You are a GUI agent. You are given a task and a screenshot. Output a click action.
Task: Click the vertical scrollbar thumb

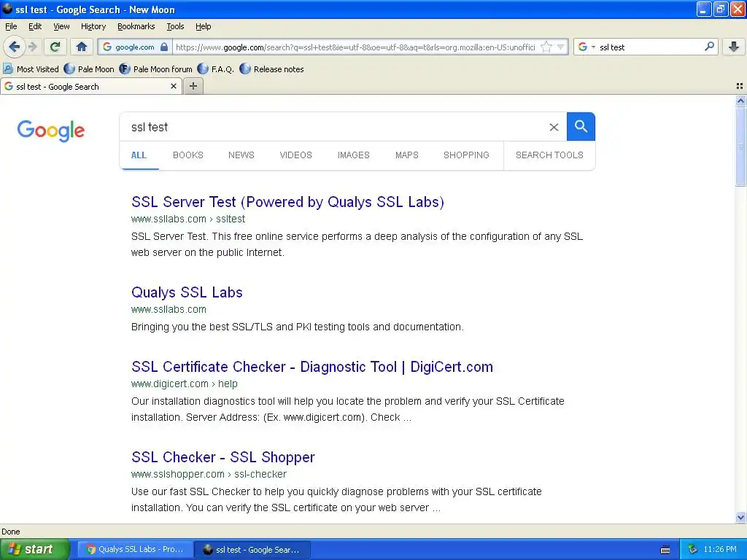(740, 147)
